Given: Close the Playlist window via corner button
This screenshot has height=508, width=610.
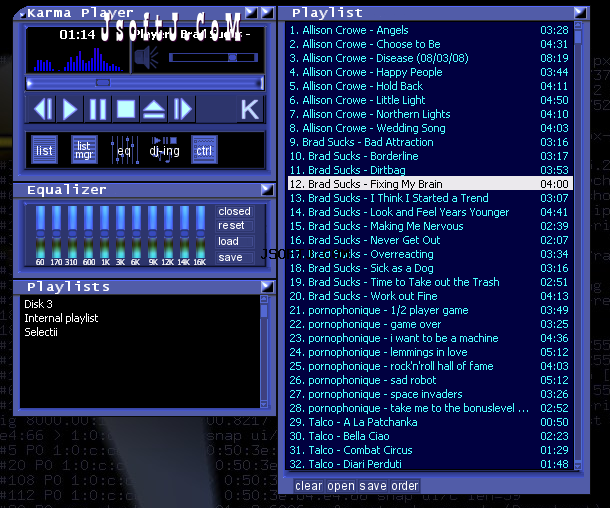Looking at the screenshot, I should 580,13.
